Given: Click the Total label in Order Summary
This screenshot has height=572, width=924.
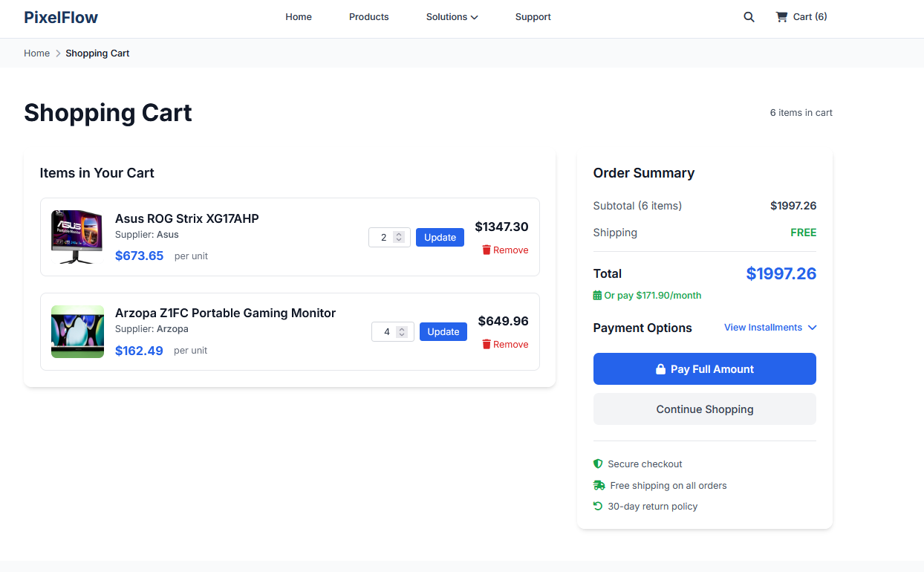Looking at the screenshot, I should (608, 274).
